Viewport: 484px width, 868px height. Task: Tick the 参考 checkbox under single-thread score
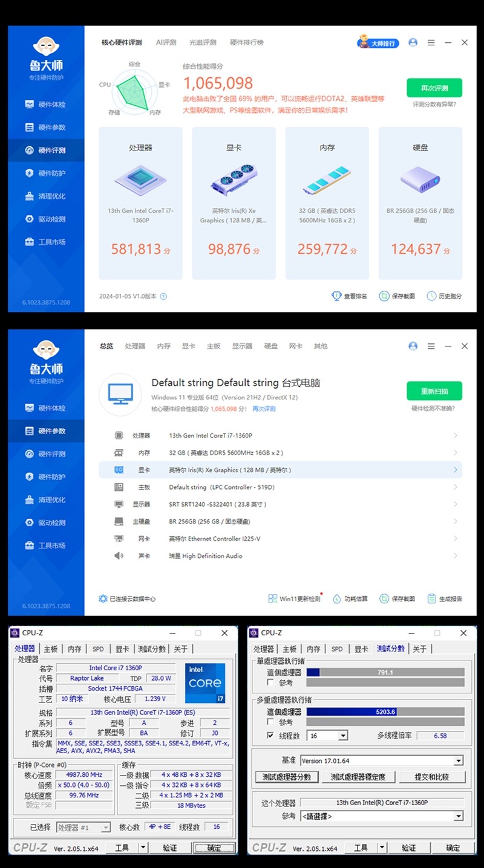(x=271, y=682)
